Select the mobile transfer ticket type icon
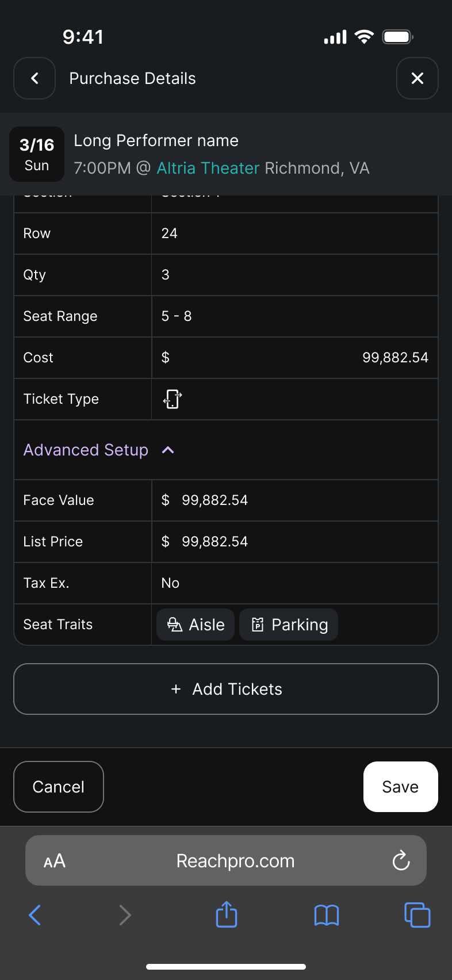 (173, 399)
